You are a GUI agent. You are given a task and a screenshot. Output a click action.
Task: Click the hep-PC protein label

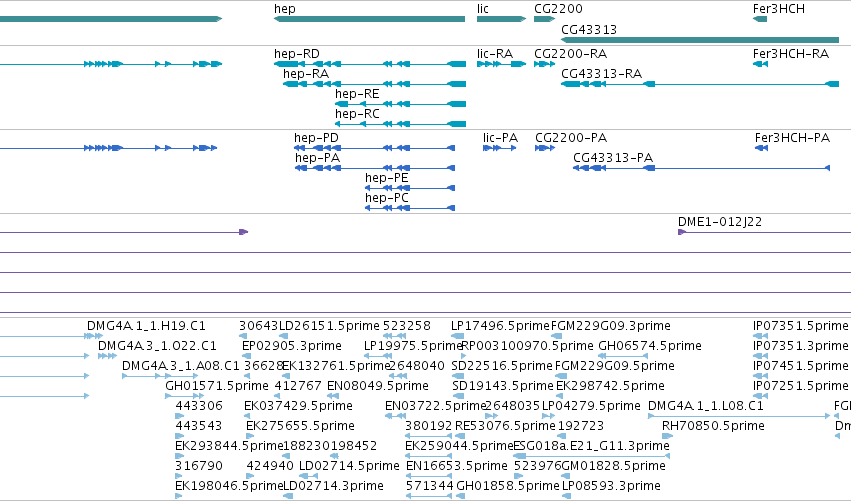(x=386, y=198)
